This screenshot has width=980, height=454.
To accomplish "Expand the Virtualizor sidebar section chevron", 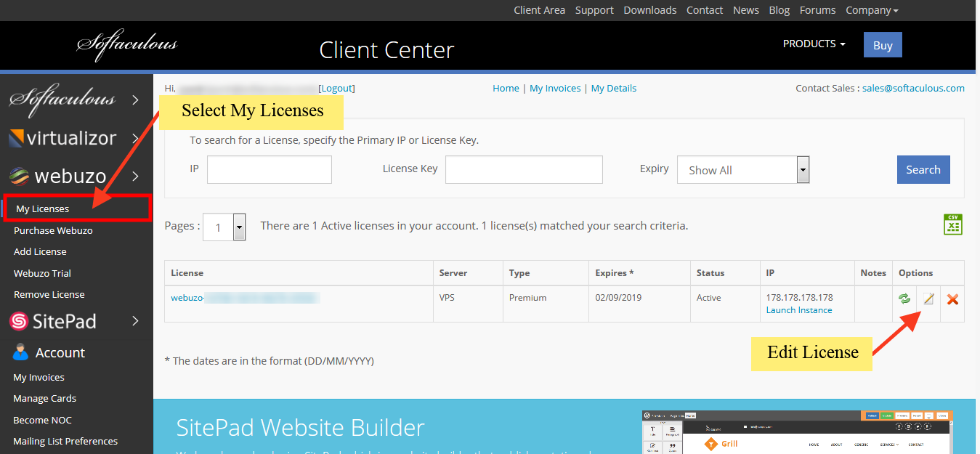I will point(135,138).
